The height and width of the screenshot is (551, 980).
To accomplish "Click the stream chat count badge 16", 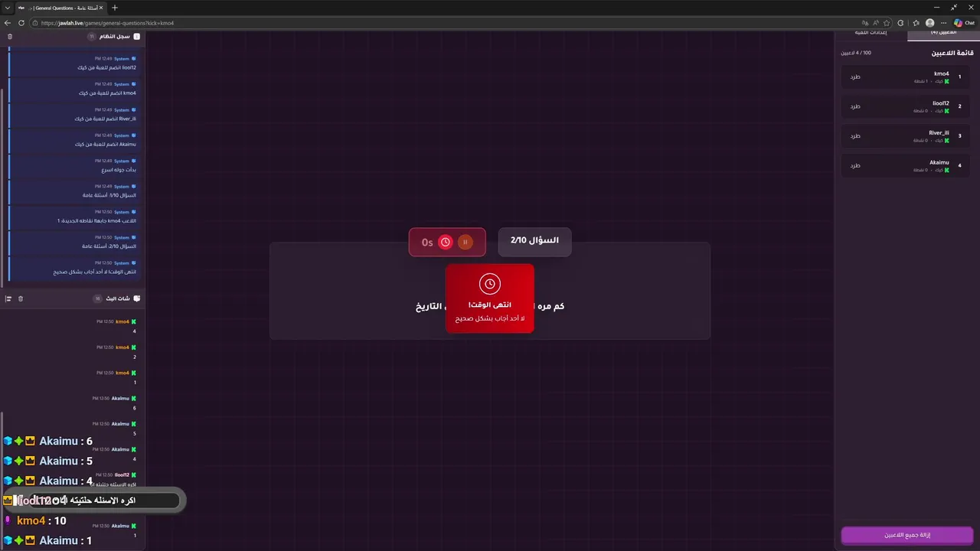I will (97, 298).
